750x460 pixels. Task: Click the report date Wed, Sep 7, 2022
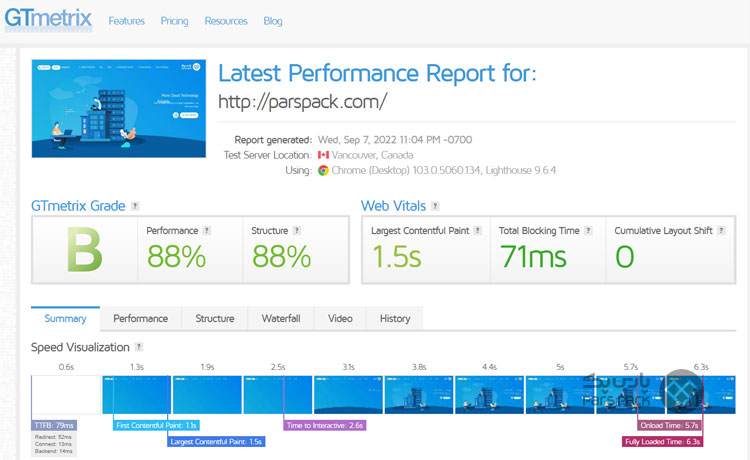pyautogui.click(x=357, y=140)
